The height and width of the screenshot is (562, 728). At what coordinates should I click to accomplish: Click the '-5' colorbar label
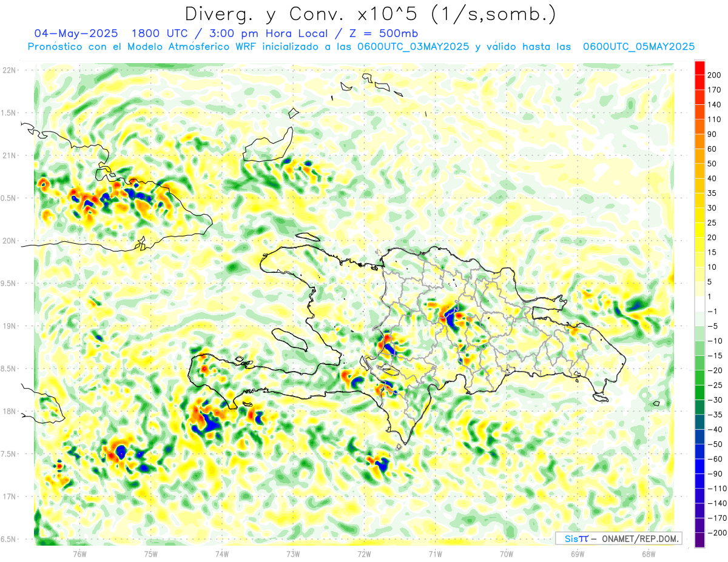[713, 326]
